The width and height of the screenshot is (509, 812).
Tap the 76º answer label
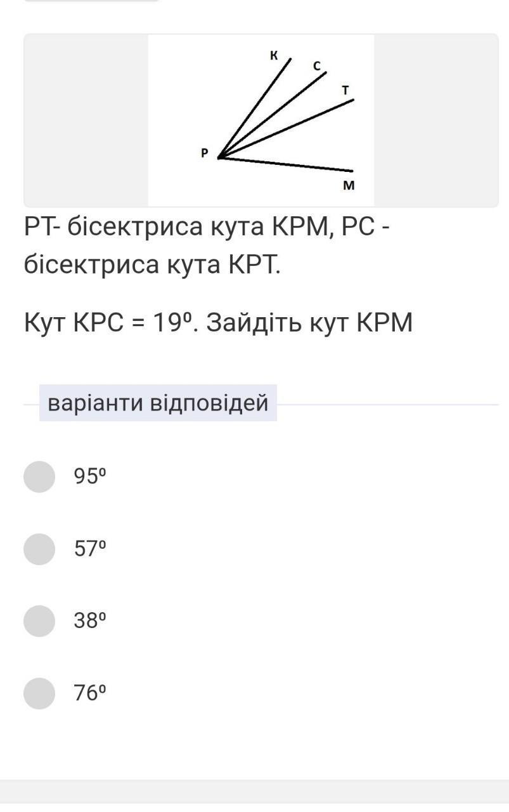[x=89, y=693]
